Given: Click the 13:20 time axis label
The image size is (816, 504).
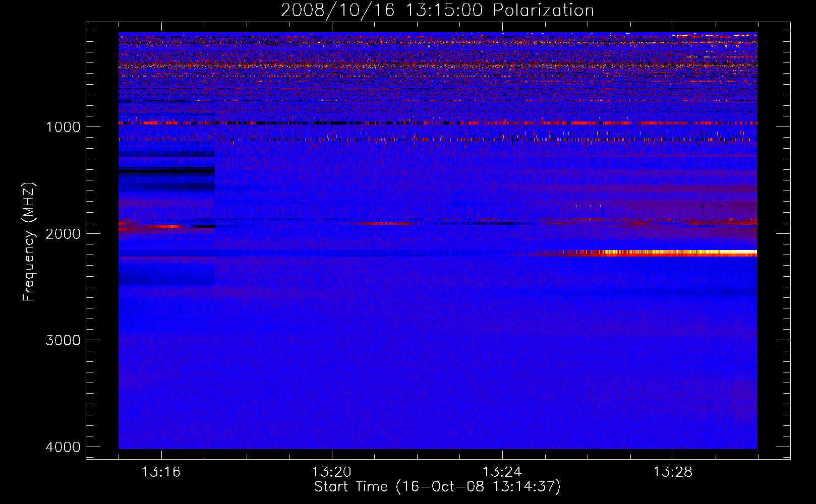Looking at the screenshot, I should 331,472.
